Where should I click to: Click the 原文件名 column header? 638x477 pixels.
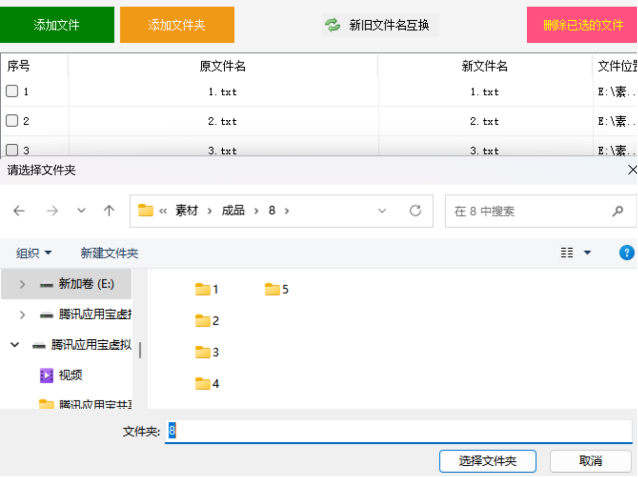pyautogui.click(x=223, y=66)
